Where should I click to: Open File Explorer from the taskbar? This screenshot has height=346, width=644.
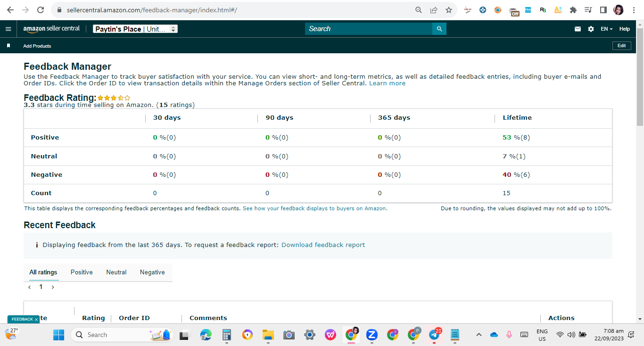268,335
